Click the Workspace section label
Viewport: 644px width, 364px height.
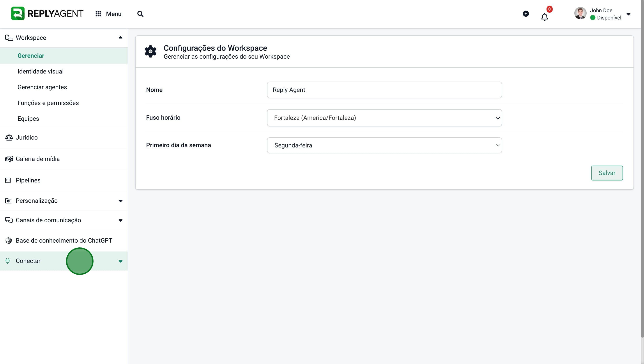[x=31, y=38]
